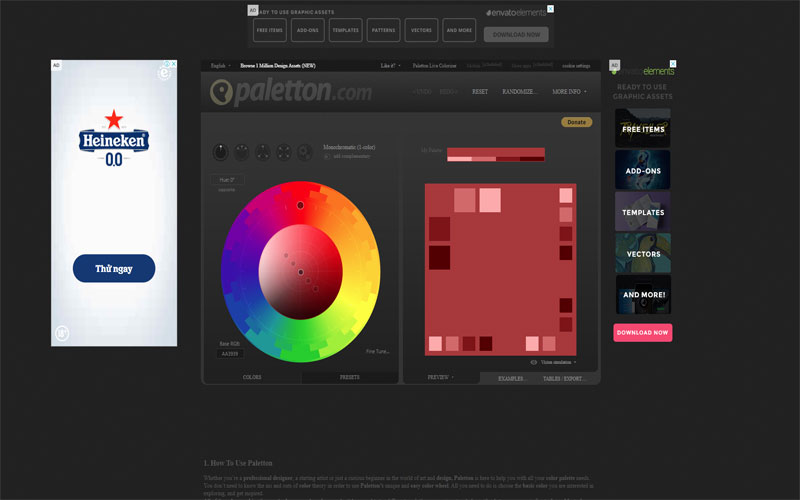Click the large dark red swatch on the preview left
Image resolution: width=800 pixels, height=500 pixels.
point(439,229)
